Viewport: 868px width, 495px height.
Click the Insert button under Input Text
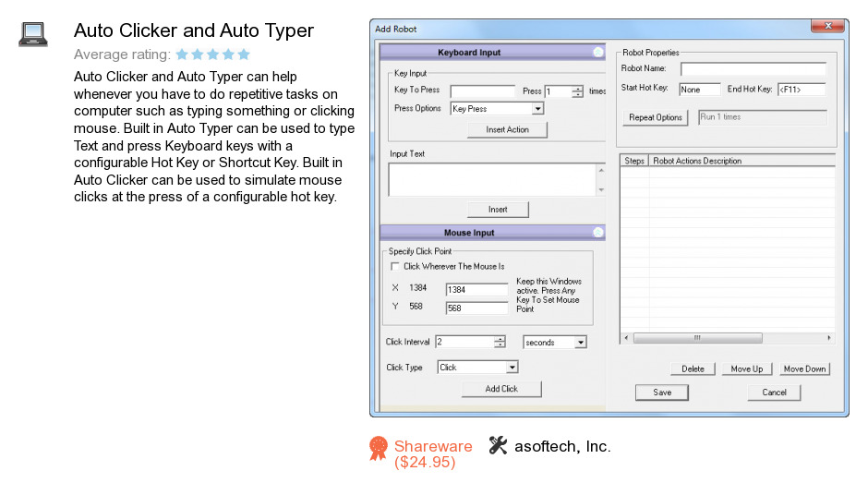498,210
